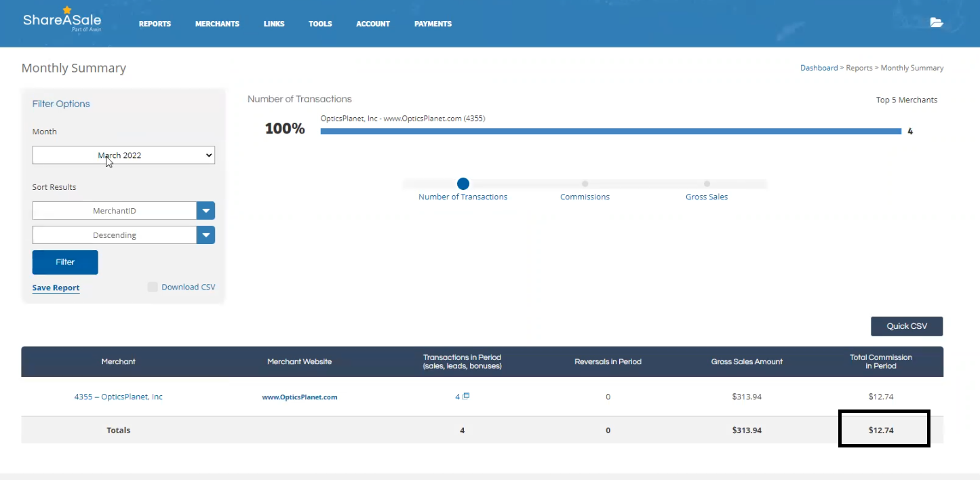Click the Top 5 Merchants label
980x480 pixels.
(907, 100)
